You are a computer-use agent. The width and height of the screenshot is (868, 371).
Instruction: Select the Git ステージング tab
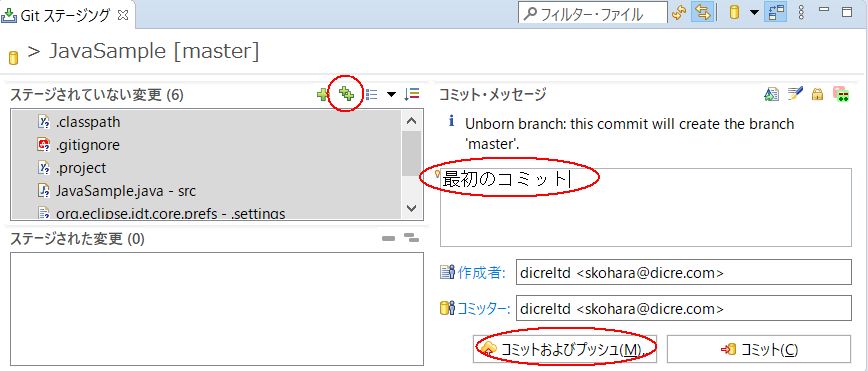click(x=65, y=16)
